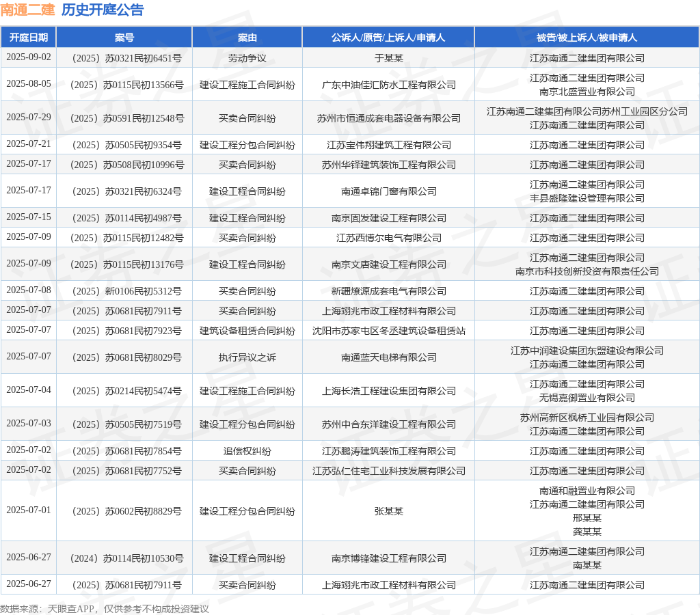Screen dimensions: 700x615
Task: Click 南京文唐建设工程有限公司
Action: click(x=388, y=264)
